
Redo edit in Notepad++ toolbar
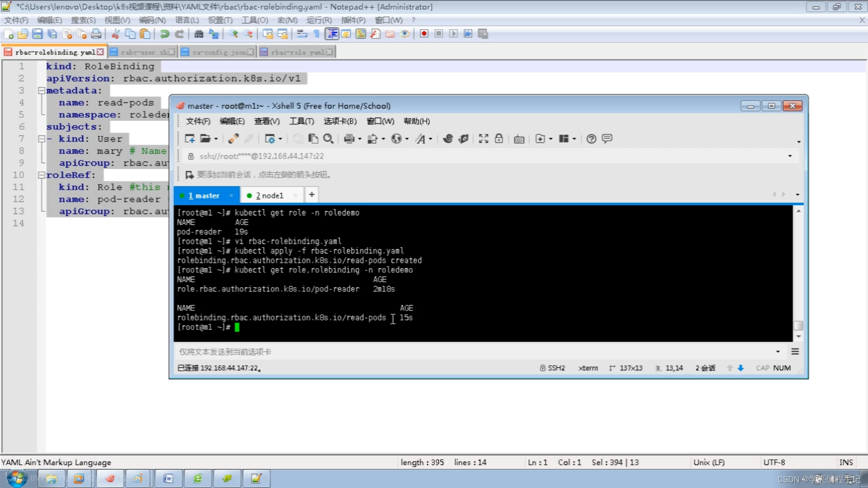click(x=179, y=34)
